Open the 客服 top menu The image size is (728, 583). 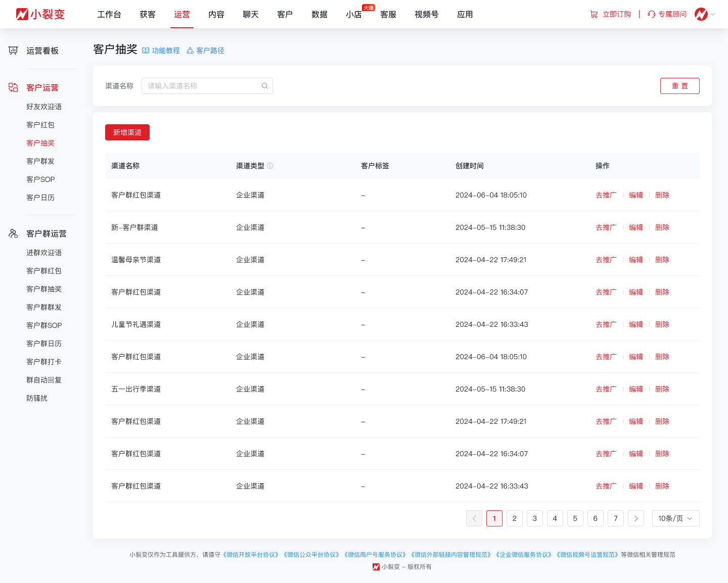coord(388,14)
